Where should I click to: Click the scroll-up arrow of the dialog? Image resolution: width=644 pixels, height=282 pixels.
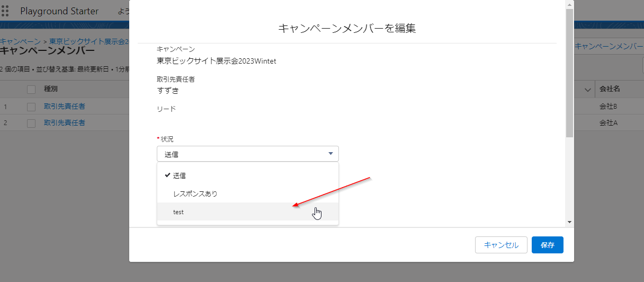coord(569,4)
